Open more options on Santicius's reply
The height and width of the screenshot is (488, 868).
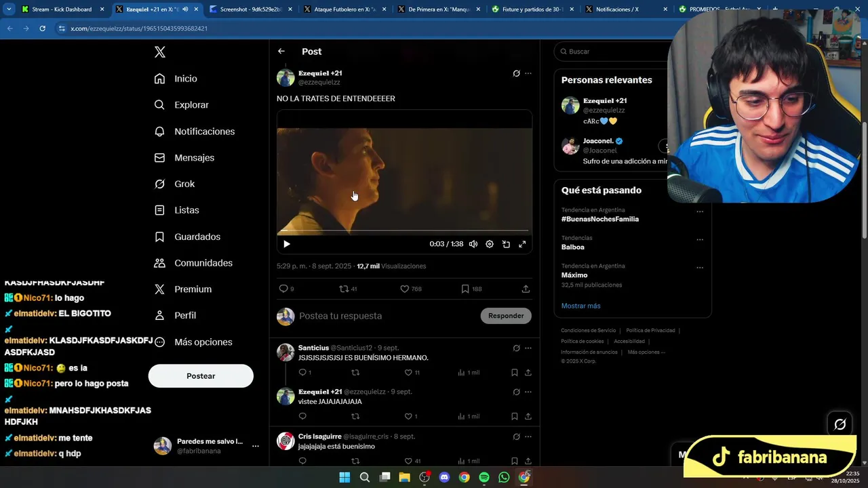[528, 348]
